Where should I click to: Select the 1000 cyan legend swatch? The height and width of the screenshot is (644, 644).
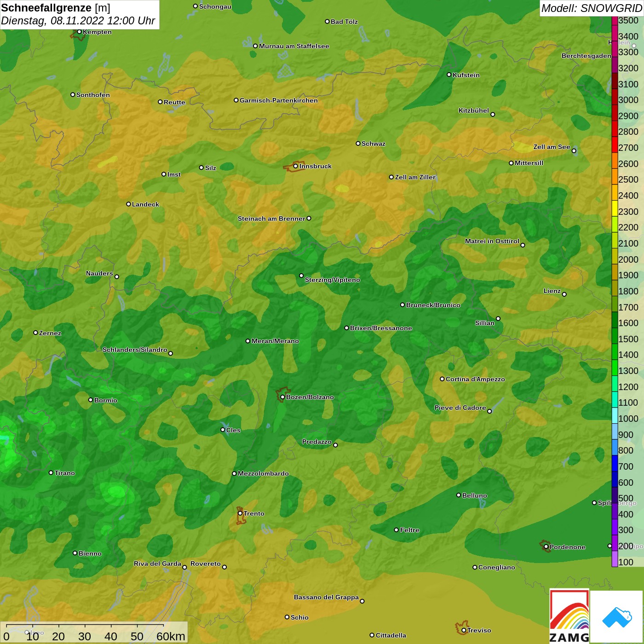(x=615, y=415)
